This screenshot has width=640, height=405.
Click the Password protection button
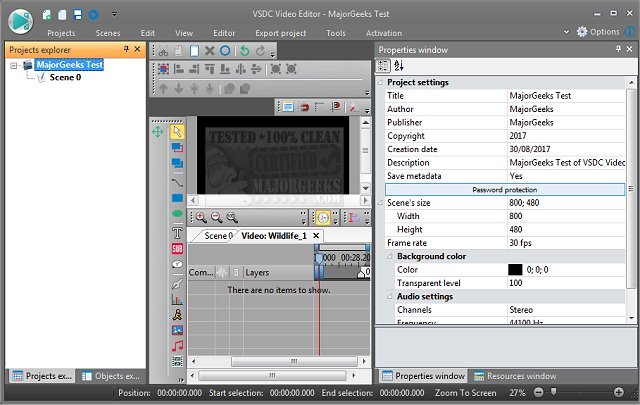coord(505,189)
